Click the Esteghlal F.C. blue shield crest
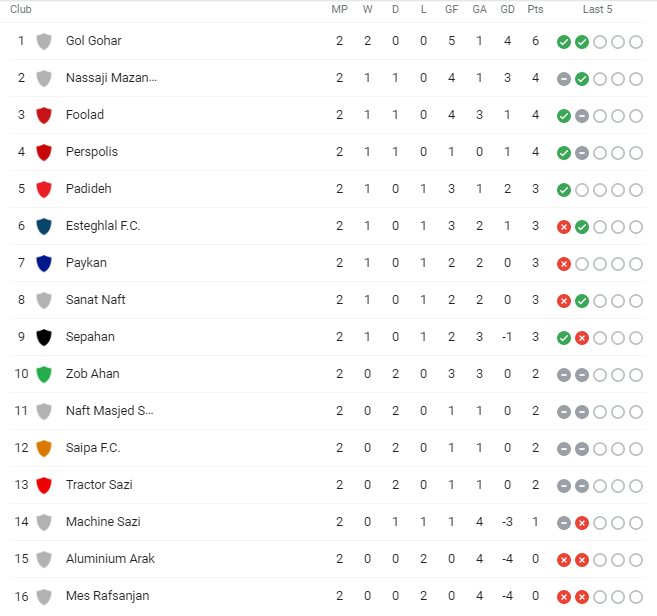Viewport: 657px width, 616px height. [44, 226]
